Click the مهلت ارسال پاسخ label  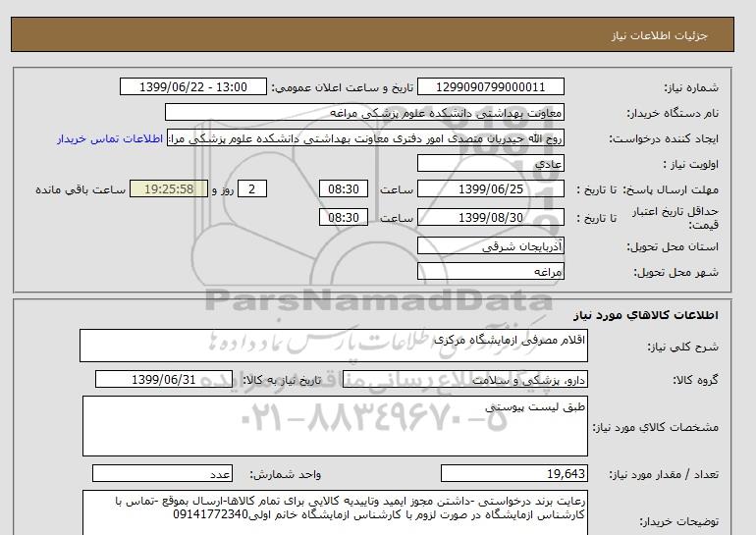[669, 189]
